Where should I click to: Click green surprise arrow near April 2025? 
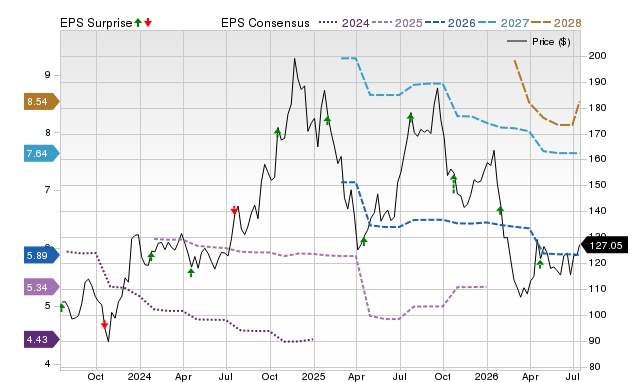coord(364,241)
